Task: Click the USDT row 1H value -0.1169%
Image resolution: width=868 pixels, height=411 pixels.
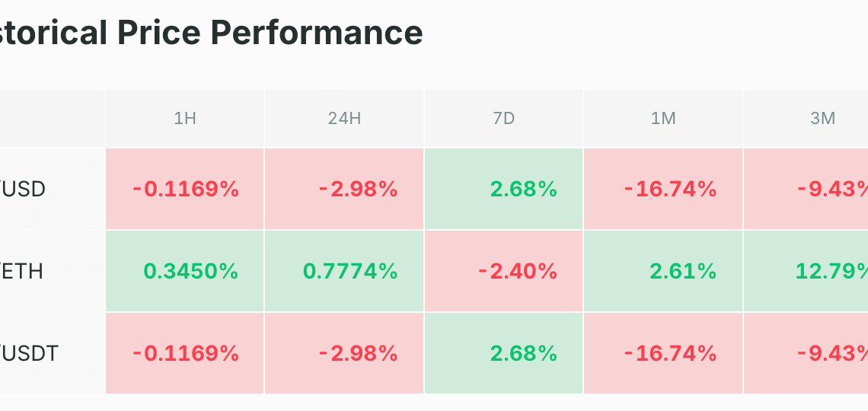Action: tap(186, 353)
